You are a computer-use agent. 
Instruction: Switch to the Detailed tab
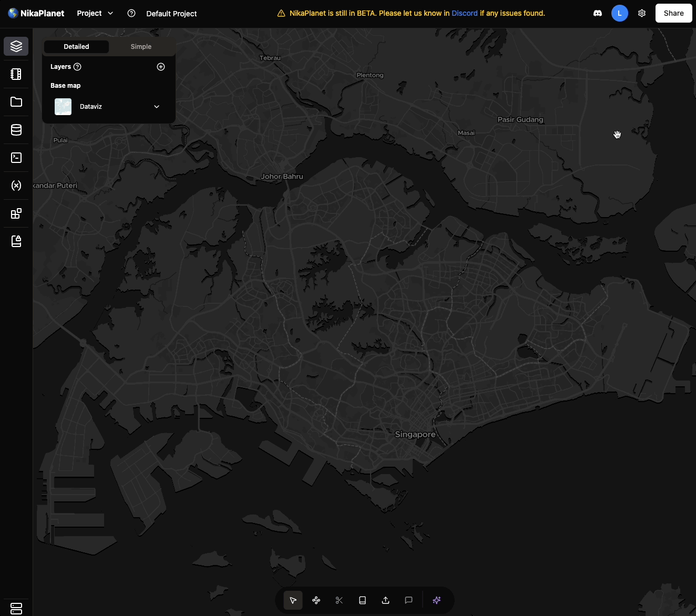pos(76,47)
